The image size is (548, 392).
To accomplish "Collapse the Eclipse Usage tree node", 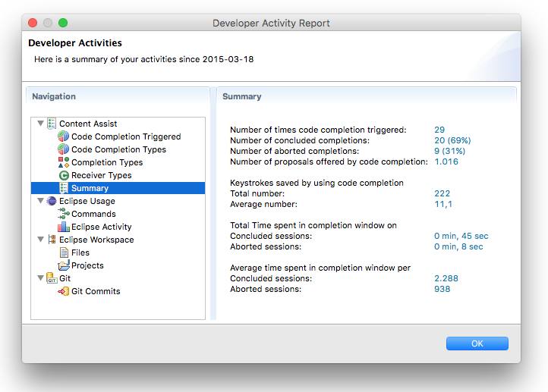I will coord(40,201).
